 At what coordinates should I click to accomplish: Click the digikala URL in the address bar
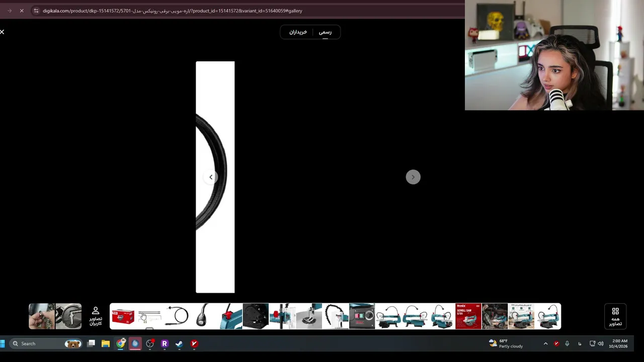click(173, 11)
